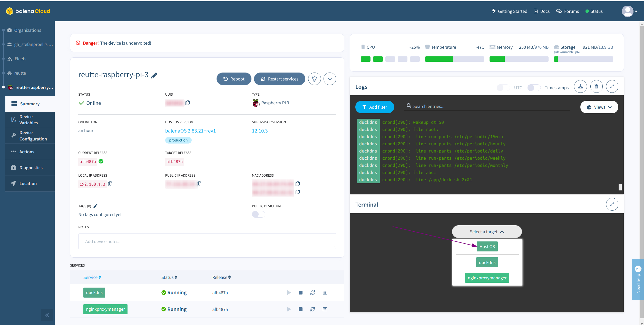644x325 pixels.
Task: Click the lightbulb identify device button
Action: [314, 79]
